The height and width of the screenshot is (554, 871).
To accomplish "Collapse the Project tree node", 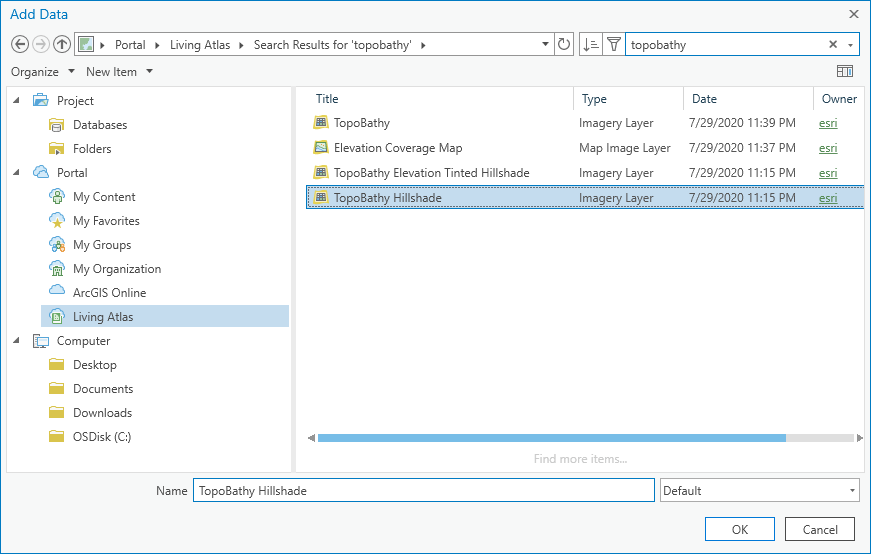I will [x=18, y=100].
